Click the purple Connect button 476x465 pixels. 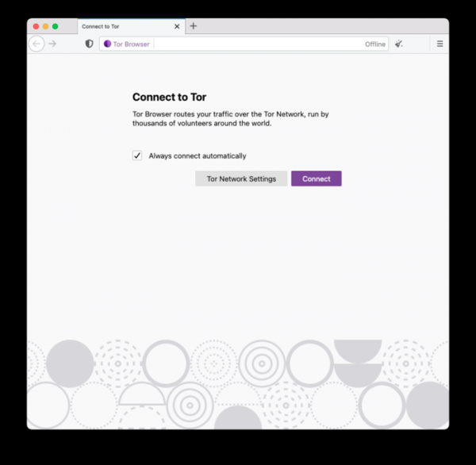317,179
